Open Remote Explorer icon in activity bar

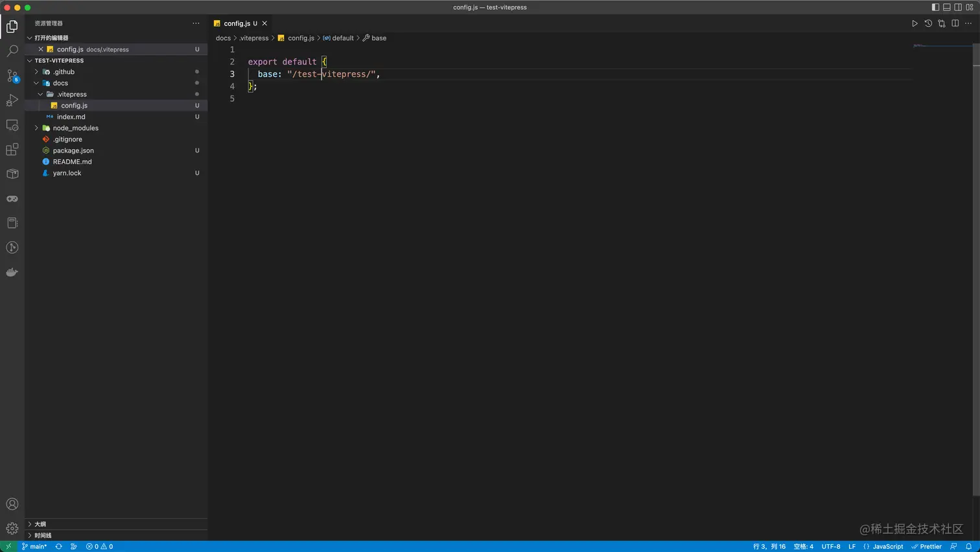click(x=12, y=125)
